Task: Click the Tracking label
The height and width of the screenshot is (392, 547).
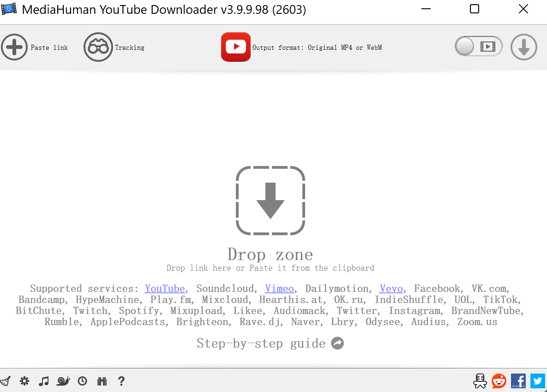Action: 130,48
